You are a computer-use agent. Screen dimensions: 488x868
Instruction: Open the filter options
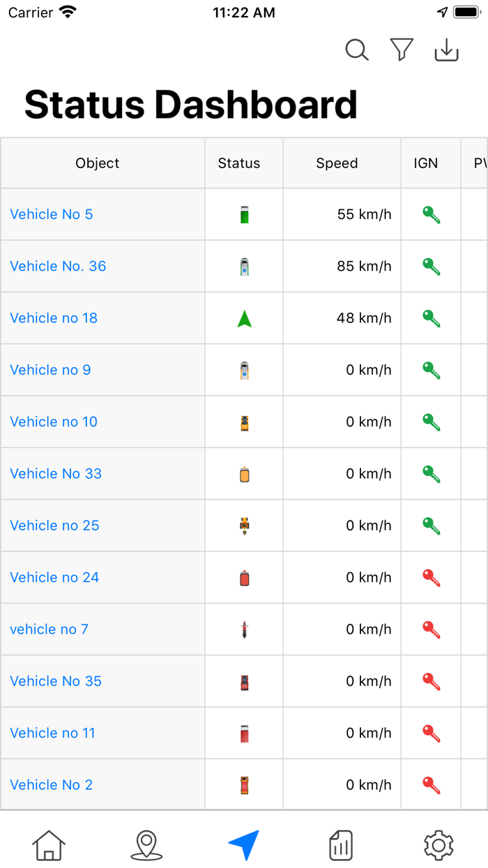(401, 50)
